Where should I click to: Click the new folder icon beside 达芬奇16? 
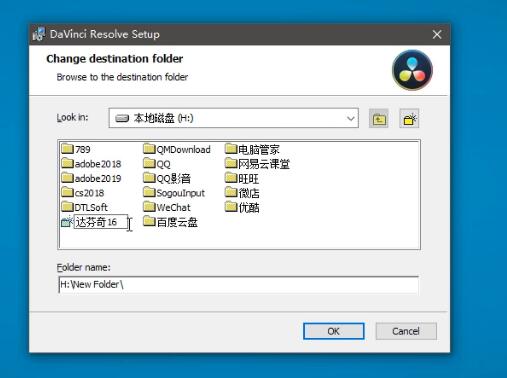point(67,222)
